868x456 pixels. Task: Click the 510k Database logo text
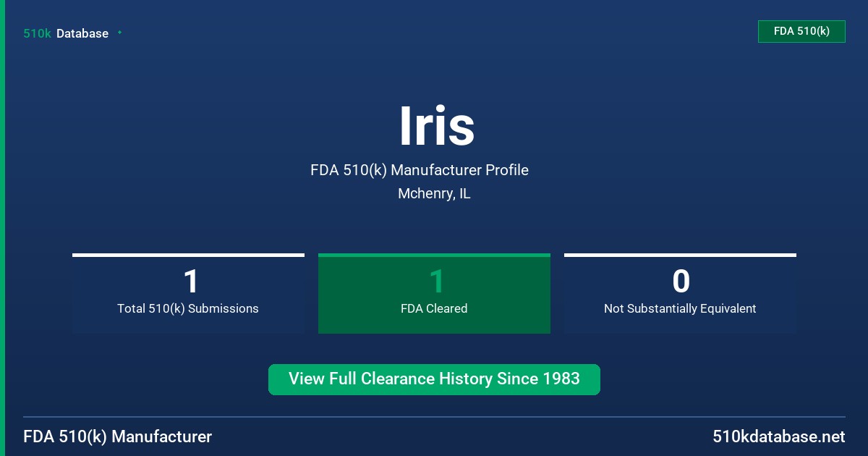coord(66,33)
